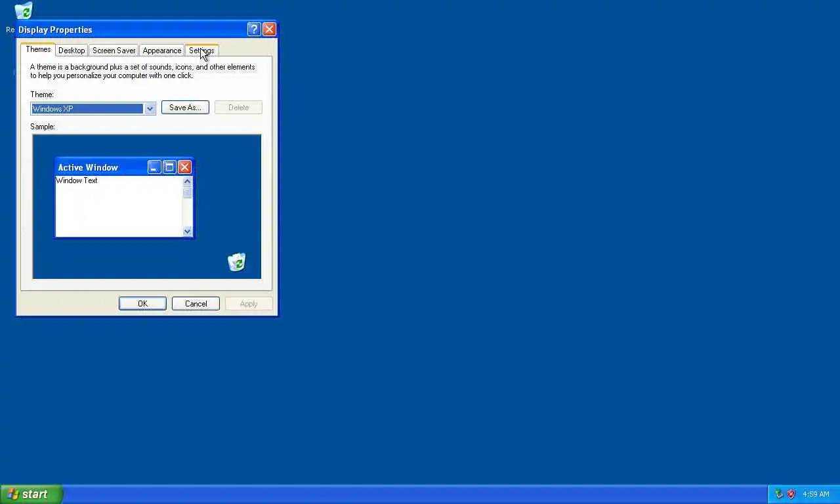Click the Help question mark button

pyautogui.click(x=254, y=30)
